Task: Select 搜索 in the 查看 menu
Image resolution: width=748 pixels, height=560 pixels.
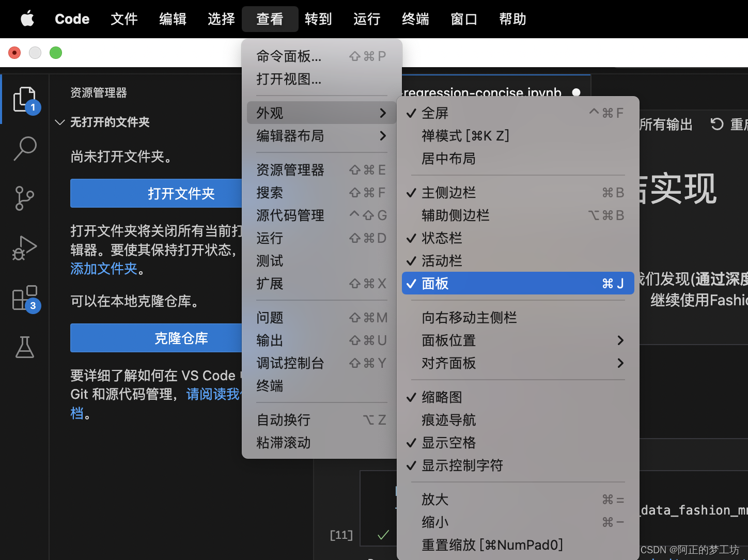Action: pos(321,192)
